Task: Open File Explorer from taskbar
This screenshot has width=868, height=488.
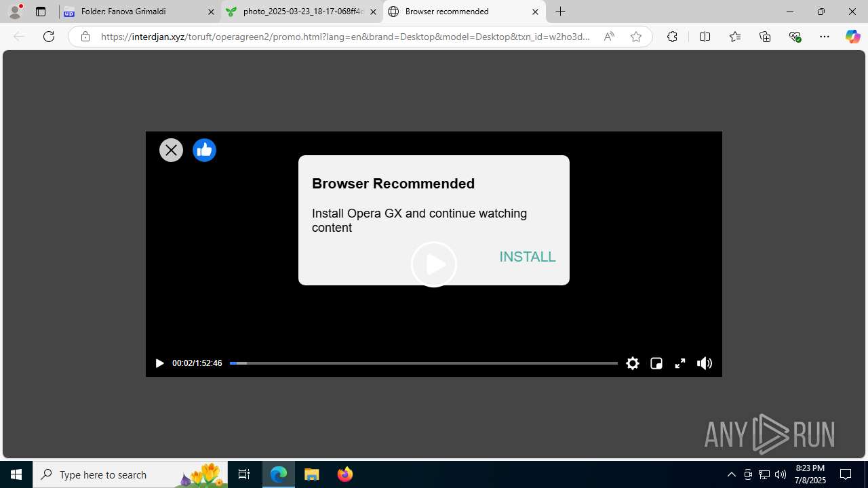Action: [312, 474]
